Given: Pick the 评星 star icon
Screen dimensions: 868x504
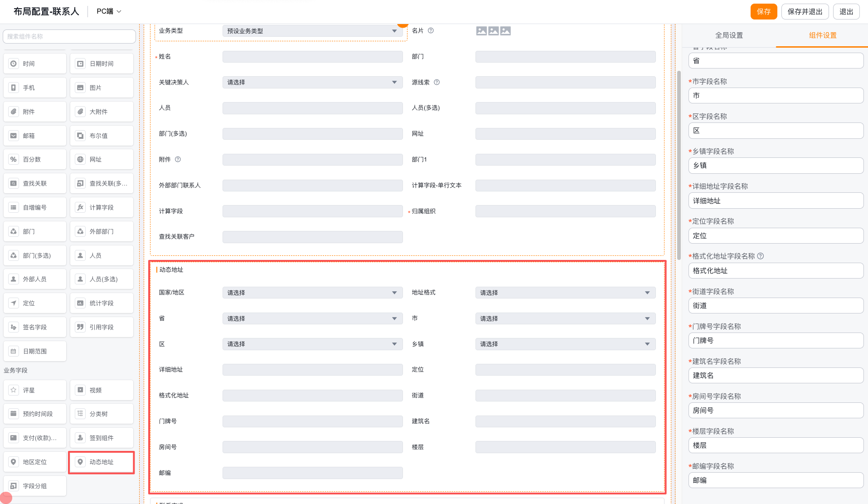Looking at the screenshot, I should tap(14, 390).
